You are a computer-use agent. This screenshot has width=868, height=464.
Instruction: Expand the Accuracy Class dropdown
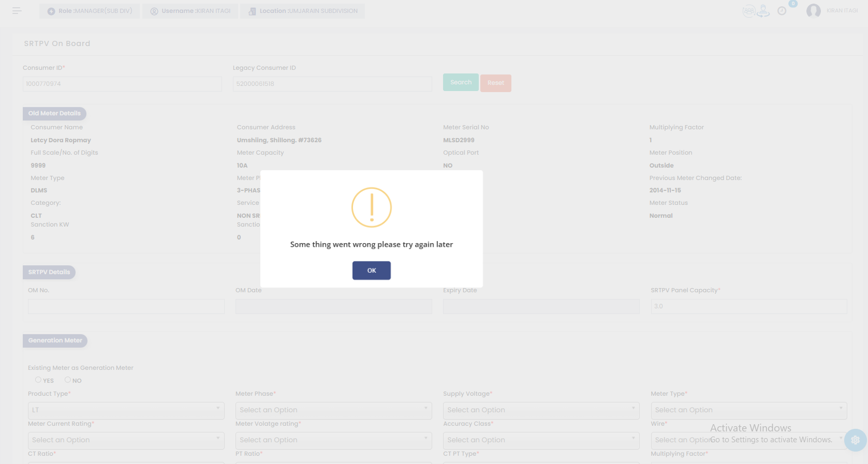click(541, 440)
